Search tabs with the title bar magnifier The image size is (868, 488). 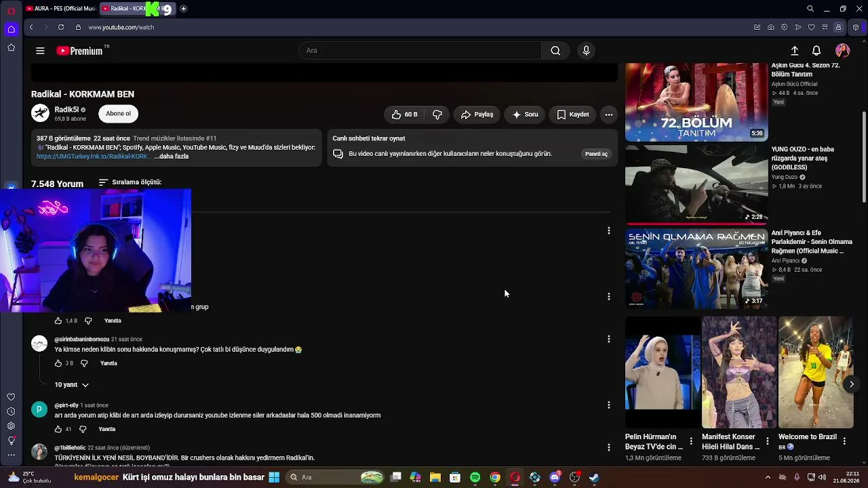tap(810, 9)
